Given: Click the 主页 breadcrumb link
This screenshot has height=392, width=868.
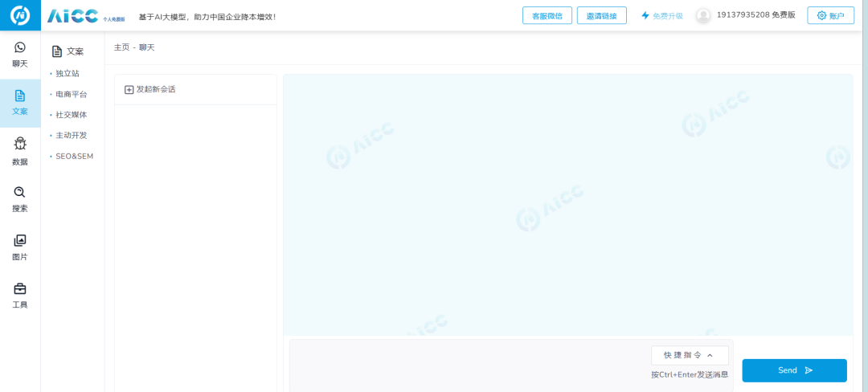Looking at the screenshot, I should coord(122,47).
